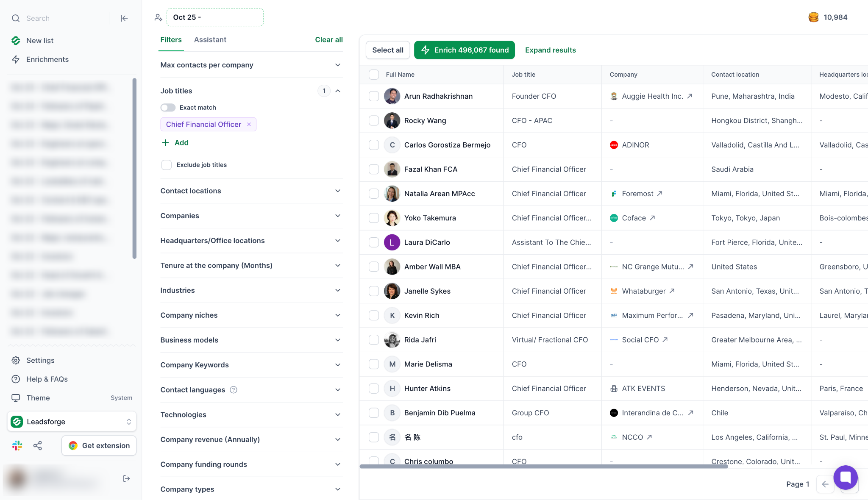This screenshot has width=868, height=500.
Task: Click the credits coin icon
Action: 813,17
